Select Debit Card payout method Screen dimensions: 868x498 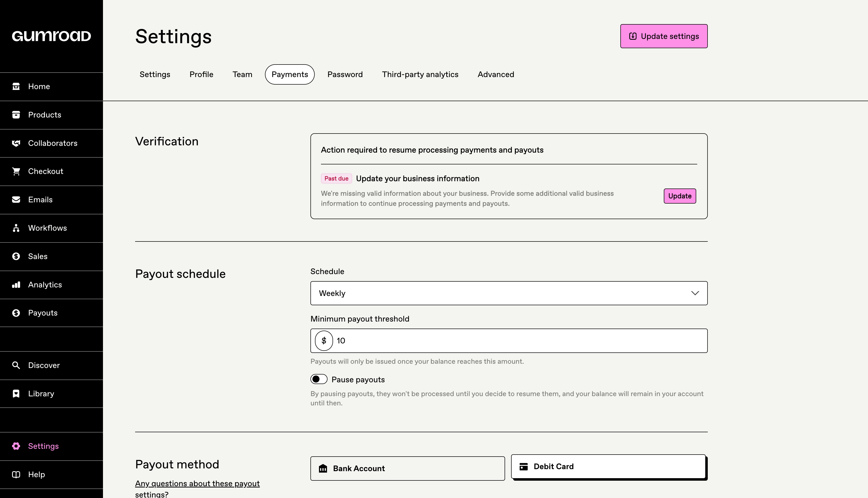(x=608, y=467)
